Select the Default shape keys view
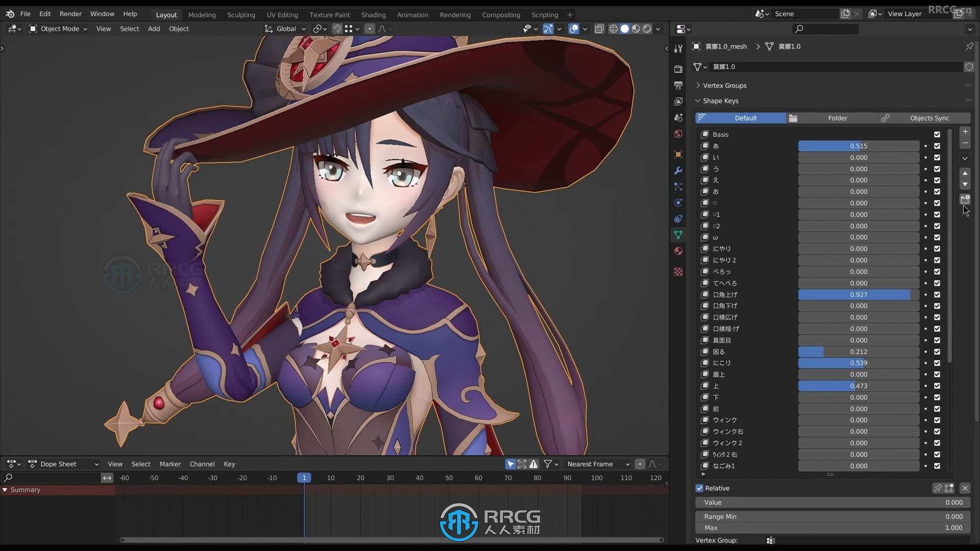This screenshot has height=551, width=980. [x=741, y=118]
